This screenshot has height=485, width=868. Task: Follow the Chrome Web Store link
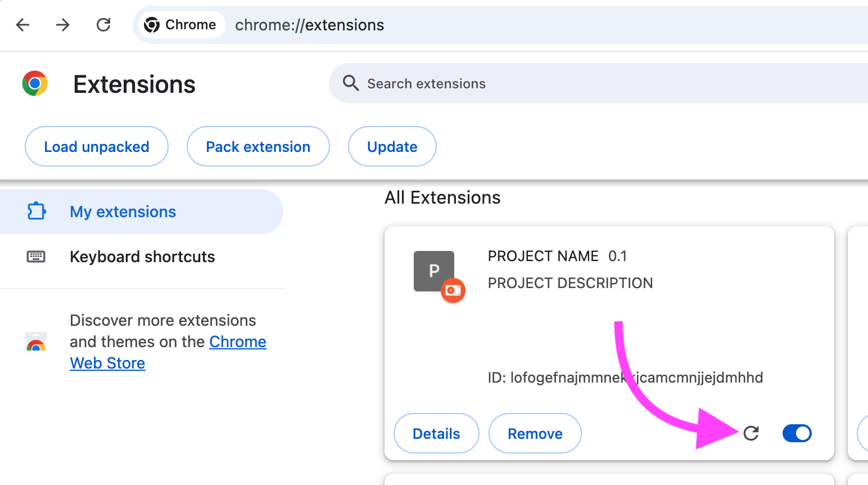pyautogui.click(x=237, y=342)
